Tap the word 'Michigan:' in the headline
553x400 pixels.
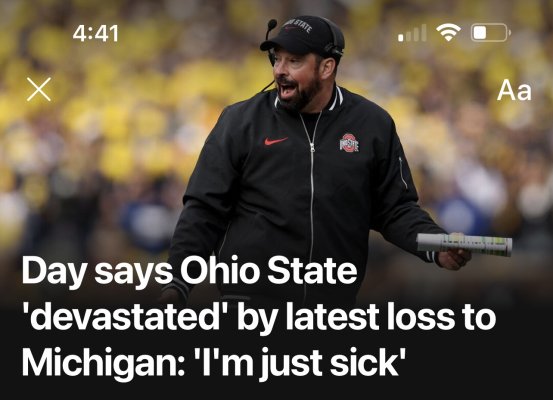(x=102, y=363)
